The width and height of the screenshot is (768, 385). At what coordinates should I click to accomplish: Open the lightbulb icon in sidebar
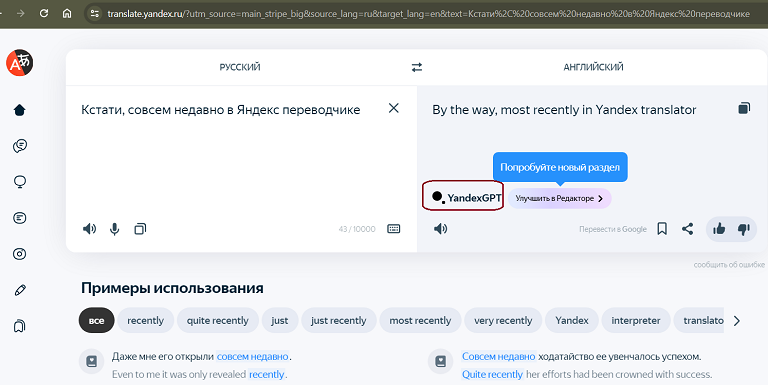[x=20, y=182]
